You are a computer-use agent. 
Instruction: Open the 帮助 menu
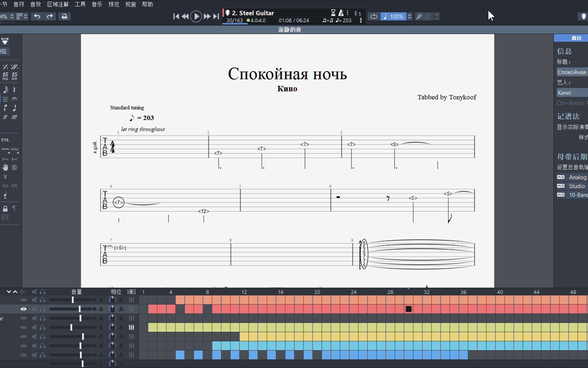tap(147, 4)
